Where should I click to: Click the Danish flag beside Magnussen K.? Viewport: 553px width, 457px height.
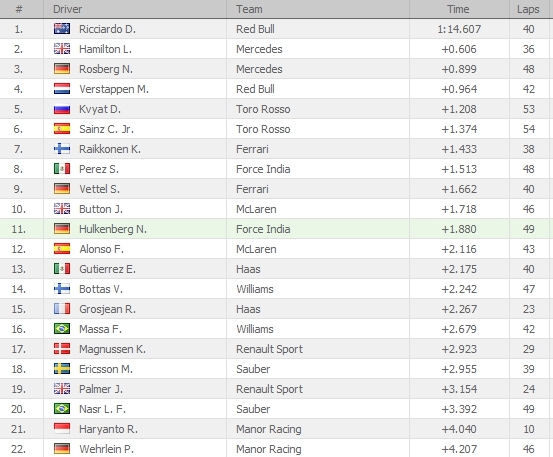pos(62,348)
